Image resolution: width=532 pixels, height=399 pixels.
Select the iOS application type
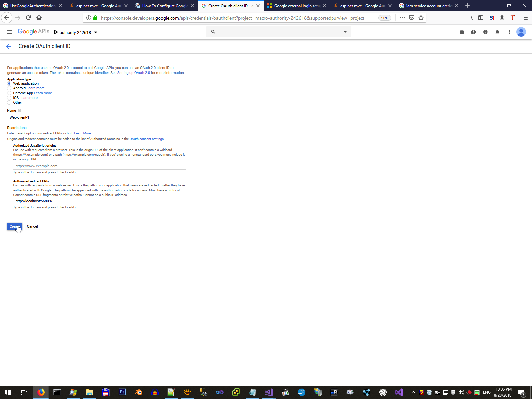pos(9,98)
